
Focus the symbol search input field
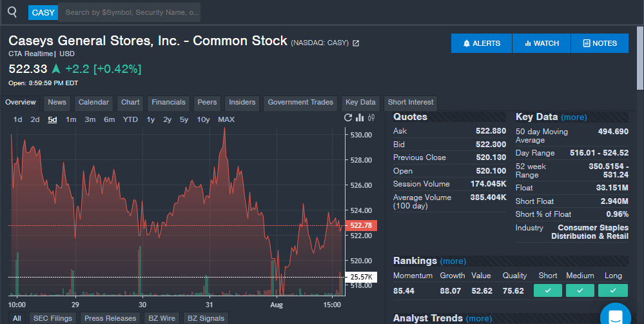130,12
